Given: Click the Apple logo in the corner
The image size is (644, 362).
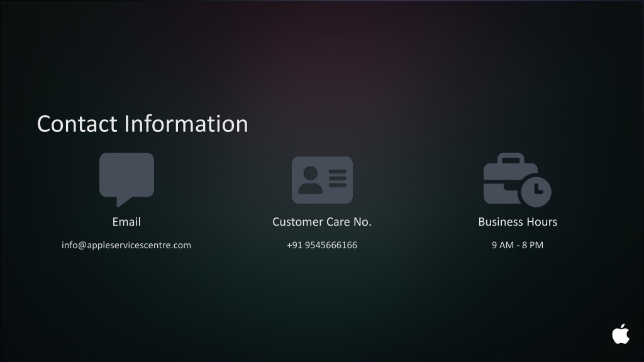Looking at the screenshot, I should (x=621, y=334).
